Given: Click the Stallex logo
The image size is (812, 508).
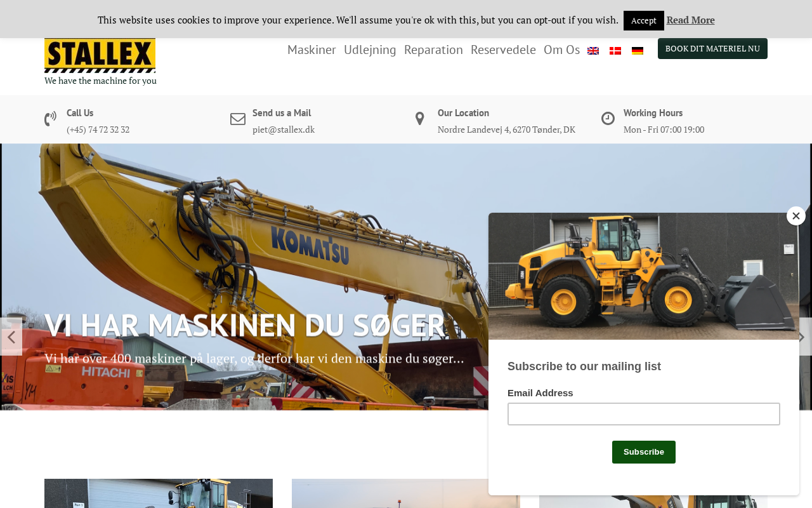Looking at the screenshot, I should 100,55.
